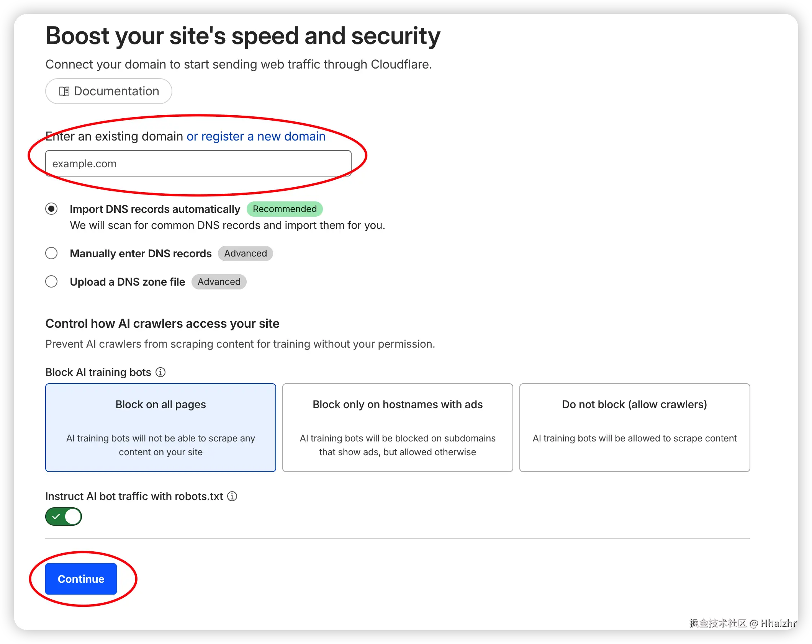Follow the register a new domain link

point(256,136)
